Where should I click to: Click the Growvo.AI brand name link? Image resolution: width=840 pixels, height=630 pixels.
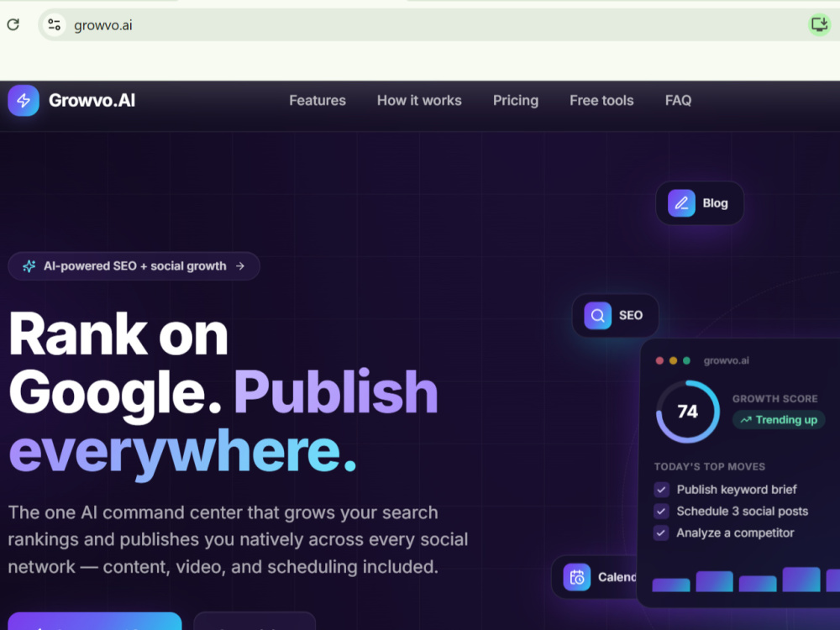pos(92,101)
